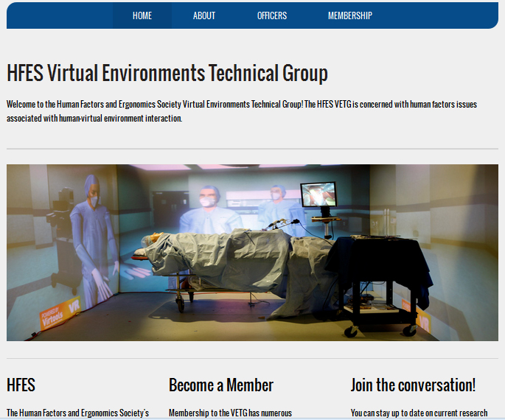
Task: Click the empty blue navigation bar area at right
Action: pos(442,15)
